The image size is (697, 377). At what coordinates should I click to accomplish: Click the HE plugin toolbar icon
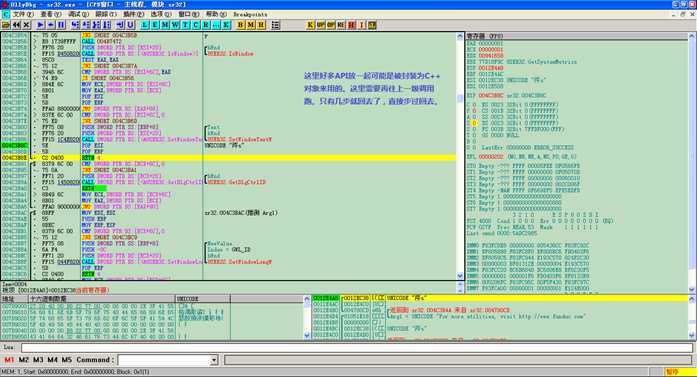tap(341, 25)
